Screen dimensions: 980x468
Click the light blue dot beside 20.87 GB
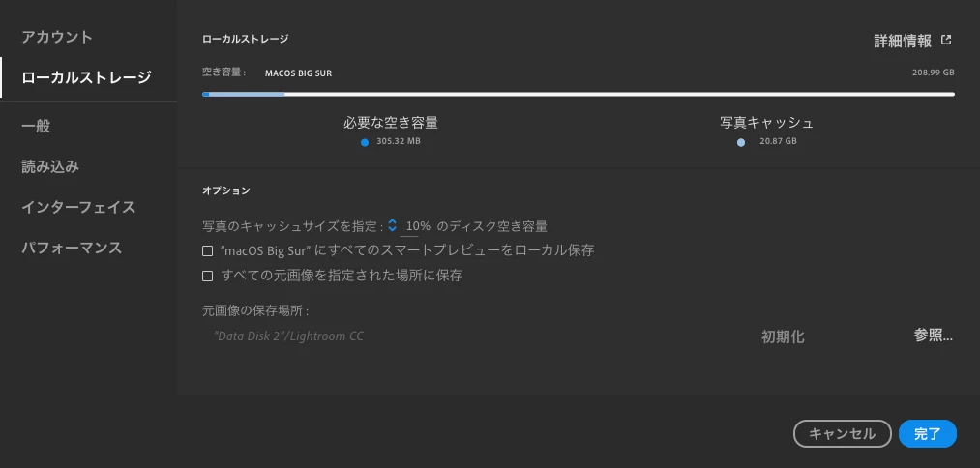point(741,142)
